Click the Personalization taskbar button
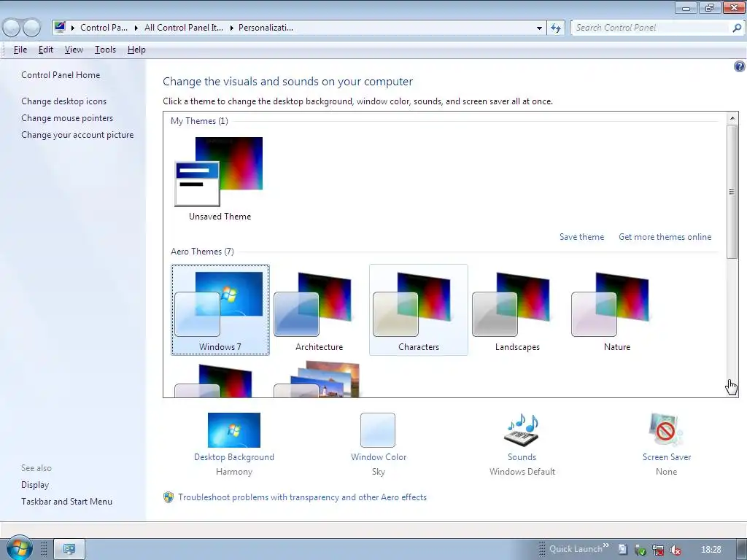This screenshot has height=560, width=747. (69, 549)
